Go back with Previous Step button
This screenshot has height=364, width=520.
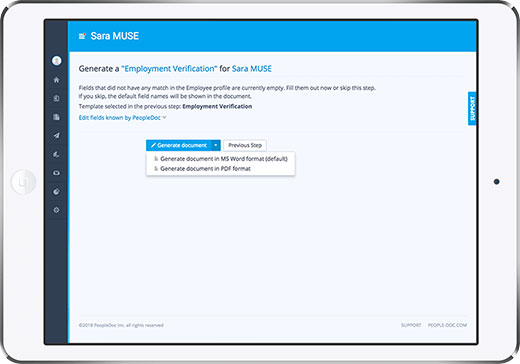pos(245,145)
